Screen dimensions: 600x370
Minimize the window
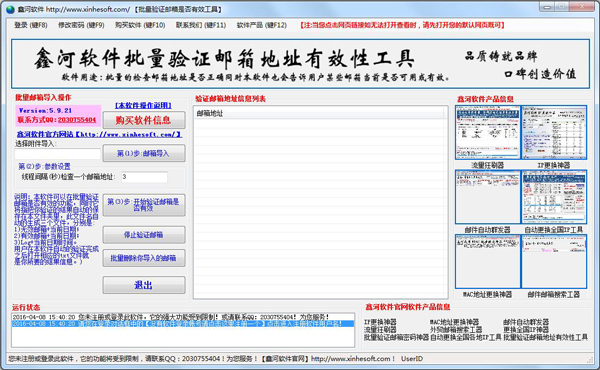point(548,7)
